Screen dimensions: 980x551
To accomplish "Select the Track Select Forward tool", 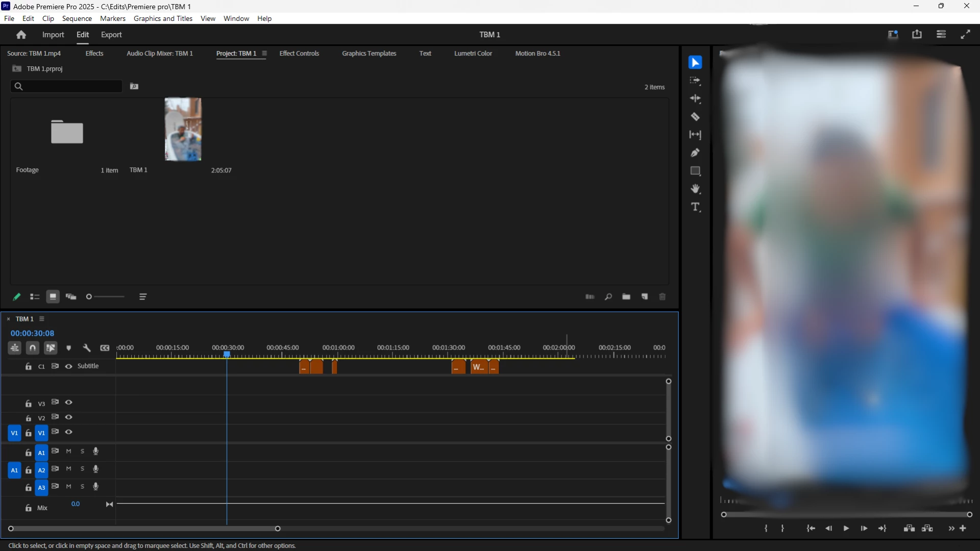I will tap(695, 81).
